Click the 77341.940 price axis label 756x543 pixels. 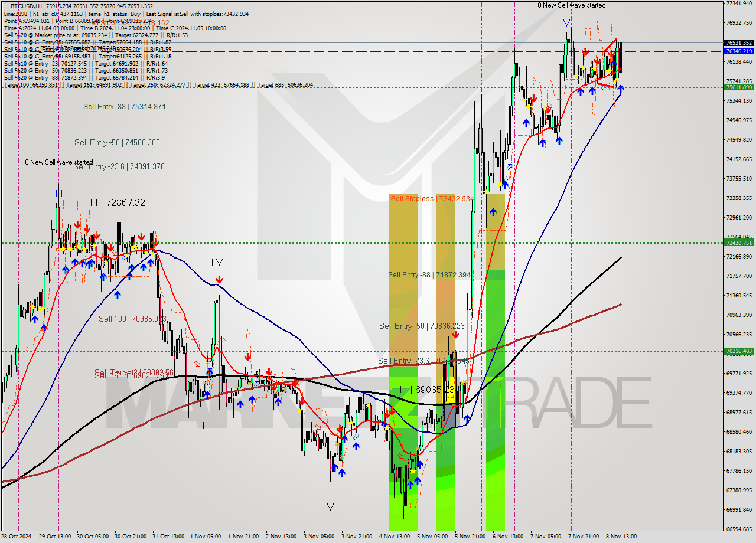coord(739,4)
